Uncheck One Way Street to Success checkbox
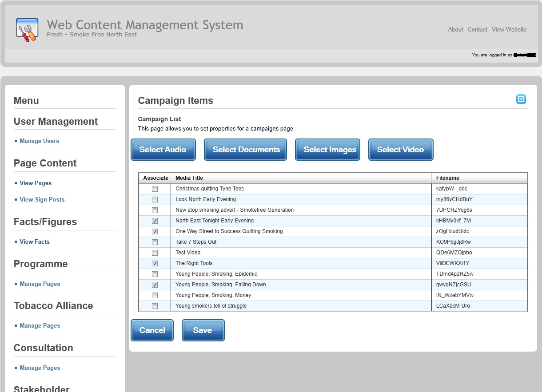Viewport: 542px width, 392px height. tap(155, 231)
